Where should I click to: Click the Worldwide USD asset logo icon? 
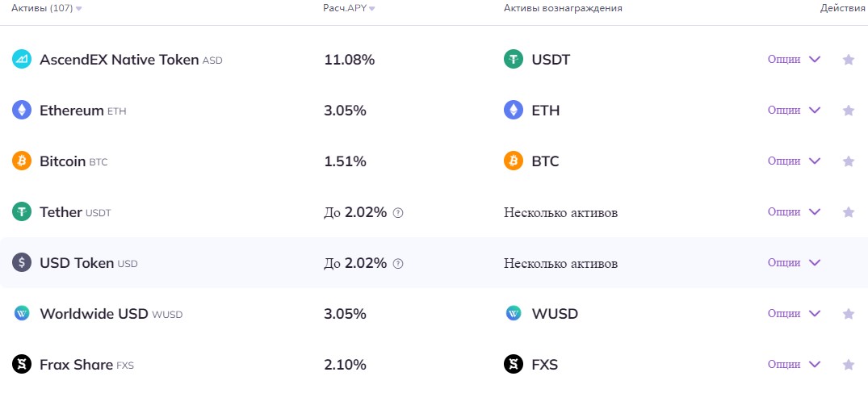(22, 313)
